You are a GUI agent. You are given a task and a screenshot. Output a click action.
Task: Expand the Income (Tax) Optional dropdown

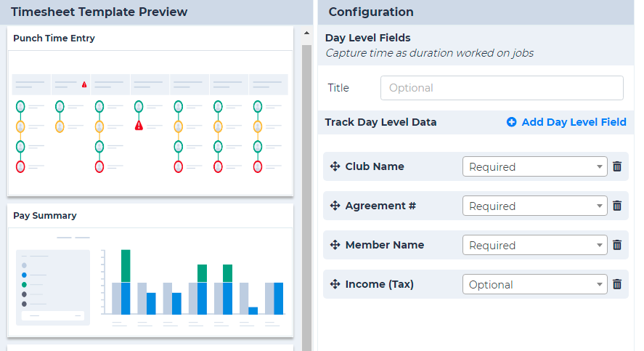[x=535, y=284]
